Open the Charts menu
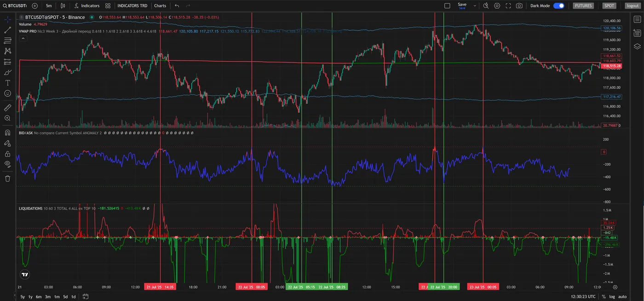The width and height of the screenshot is (644, 301). (x=160, y=6)
